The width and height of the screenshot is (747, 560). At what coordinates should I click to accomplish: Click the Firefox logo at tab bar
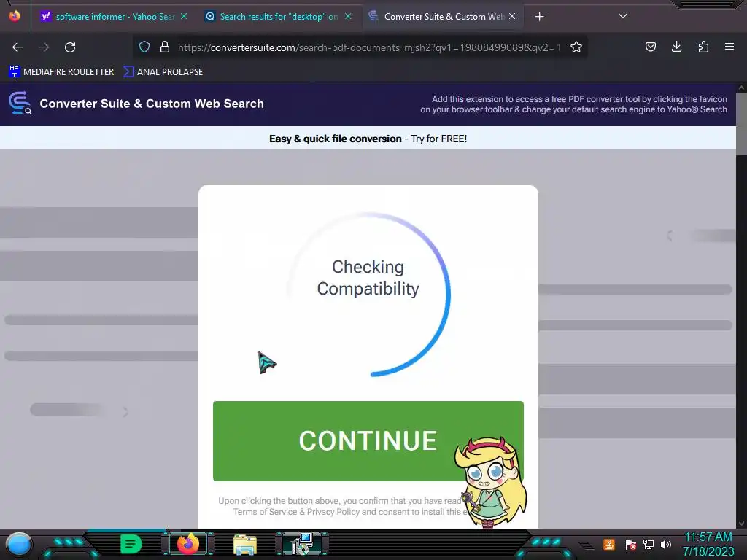pos(15,16)
